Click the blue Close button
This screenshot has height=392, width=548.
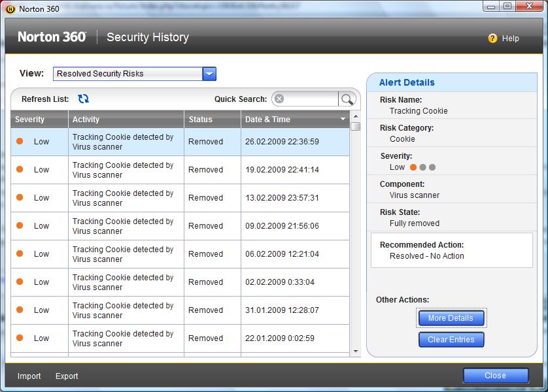point(496,376)
